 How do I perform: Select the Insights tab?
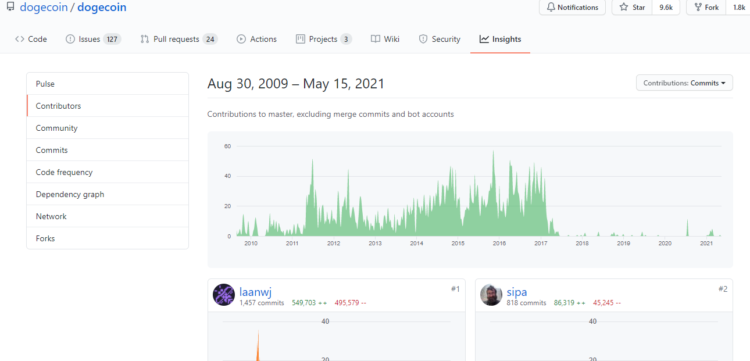click(x=500, y=39)
